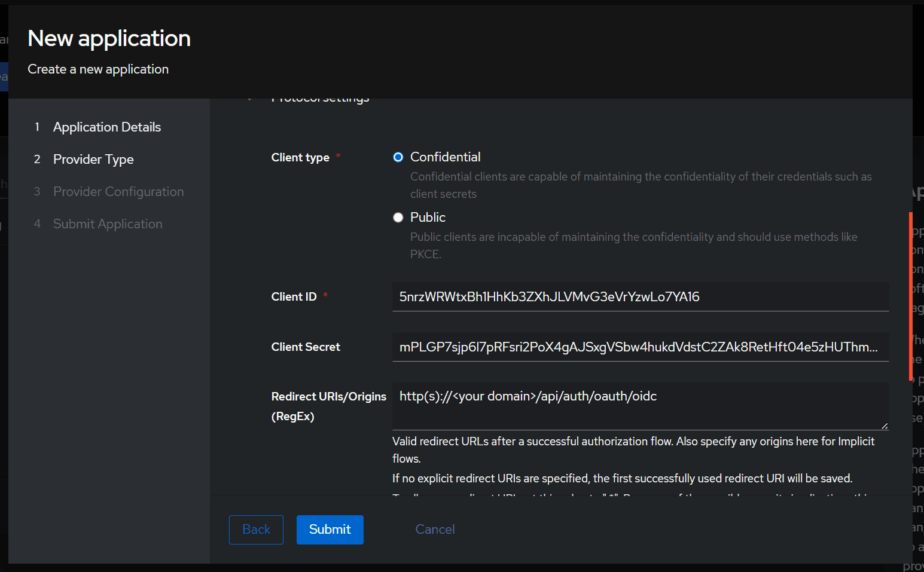Focus the Client Secret field
924x572 pixels.
[x=640, y=347]
